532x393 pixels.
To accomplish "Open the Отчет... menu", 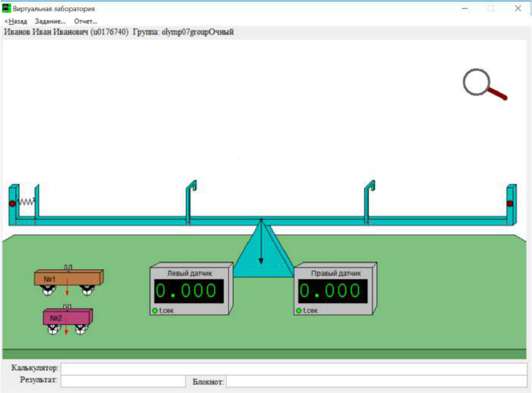I will coord(85,21).
